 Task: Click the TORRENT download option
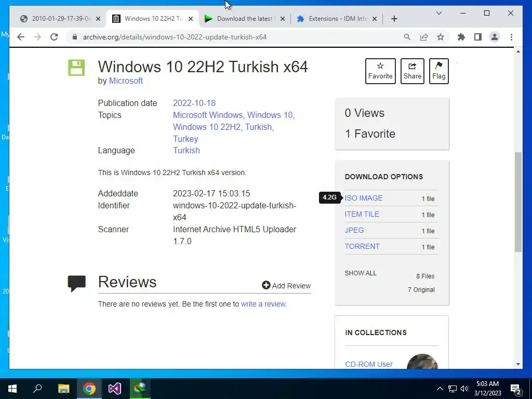click(362, 247)
